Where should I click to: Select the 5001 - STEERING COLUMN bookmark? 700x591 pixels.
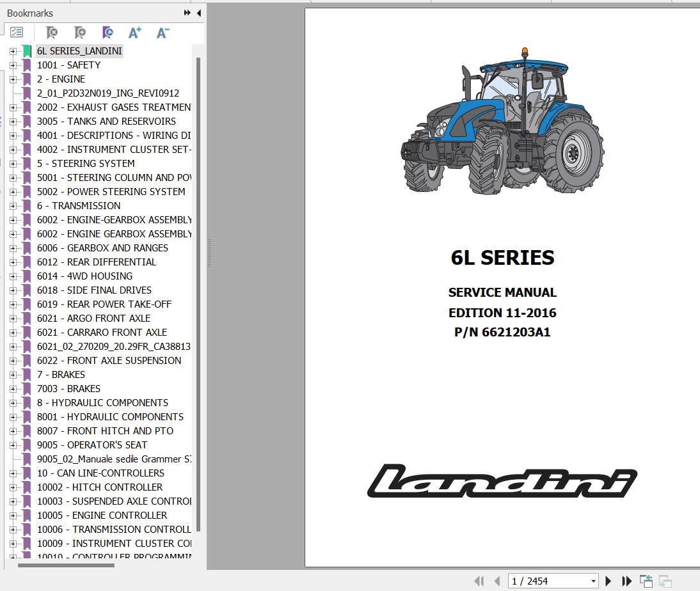pyautogui.click(x=114, y=178)
